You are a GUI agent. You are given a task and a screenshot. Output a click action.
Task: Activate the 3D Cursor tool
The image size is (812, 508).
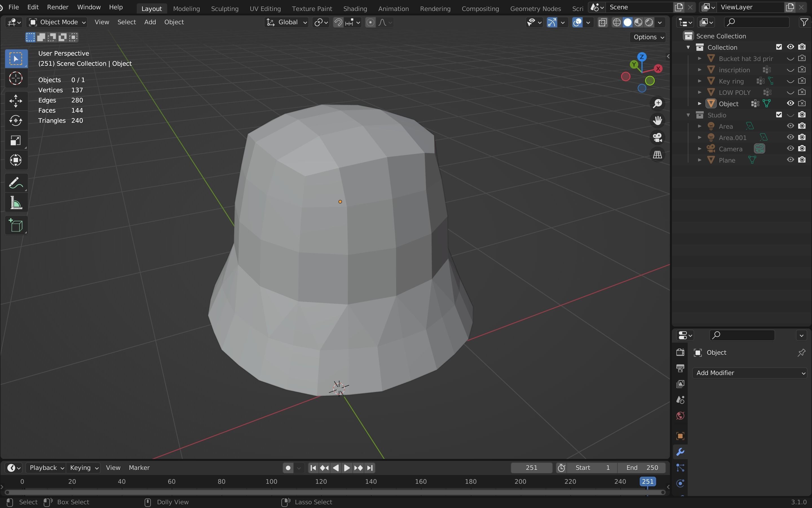pyautogui.click(x=16, y=78)
